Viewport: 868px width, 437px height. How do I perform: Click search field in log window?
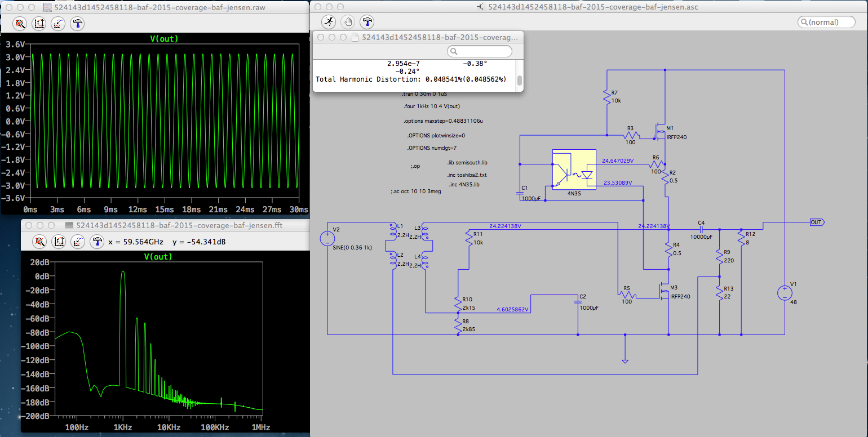point(480,51)
